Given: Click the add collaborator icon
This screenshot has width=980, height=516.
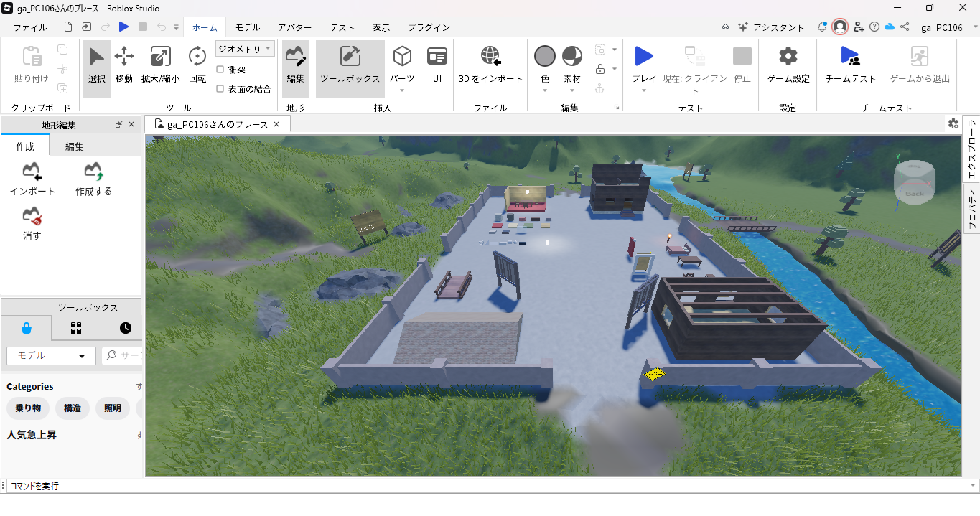Looking at the screenshot, I should point(859,27).
